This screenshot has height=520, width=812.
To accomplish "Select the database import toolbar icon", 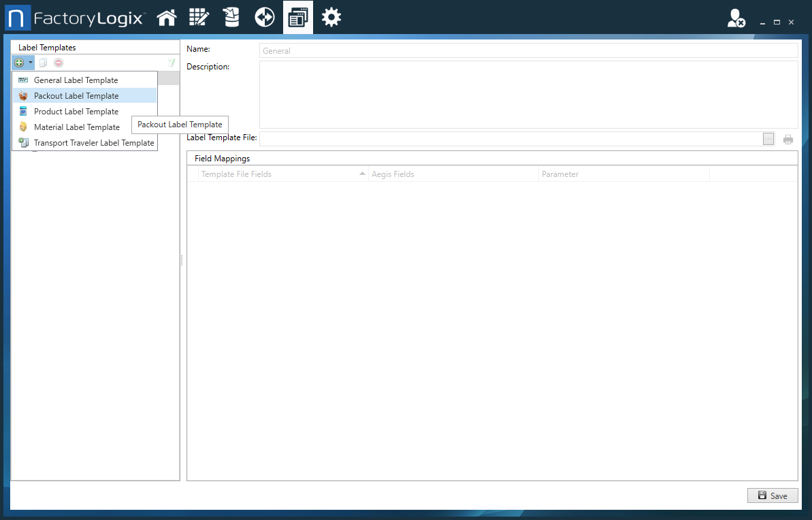I will click(x=231, y=17).
